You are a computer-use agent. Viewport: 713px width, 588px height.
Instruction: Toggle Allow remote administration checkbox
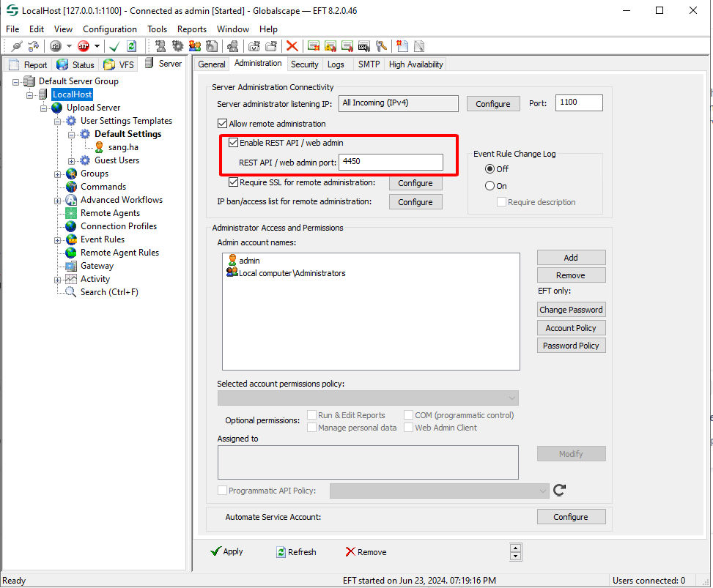click(222, 124)
